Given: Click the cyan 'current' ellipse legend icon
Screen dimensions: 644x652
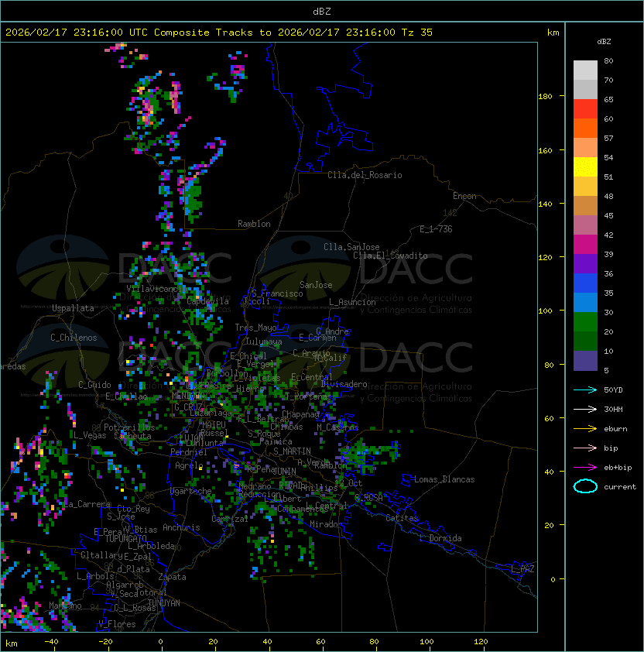Looking at the screenshot, I should [x=585, y=486].
